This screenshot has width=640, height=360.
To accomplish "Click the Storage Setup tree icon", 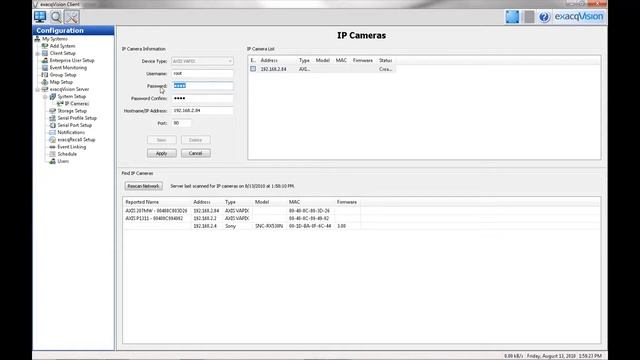I will [52, 111].
